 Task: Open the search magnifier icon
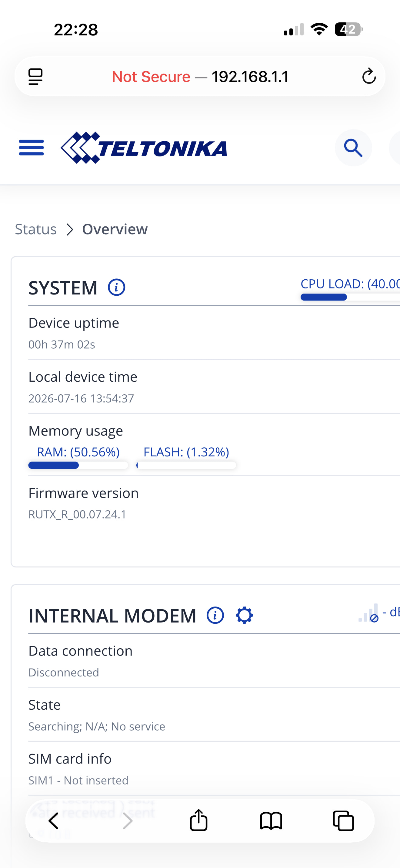coord(353,148)
